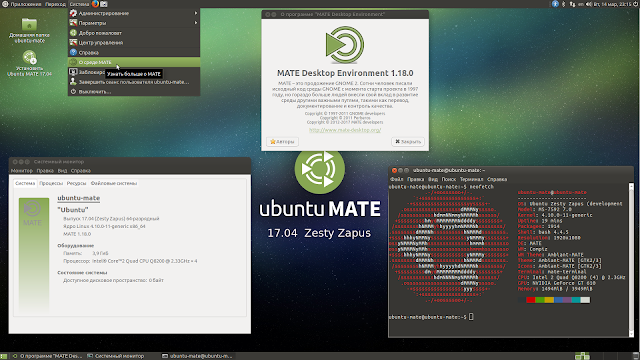640x360 pixels.
Task: Launch Firefox from the top panel
Action: 95,4
